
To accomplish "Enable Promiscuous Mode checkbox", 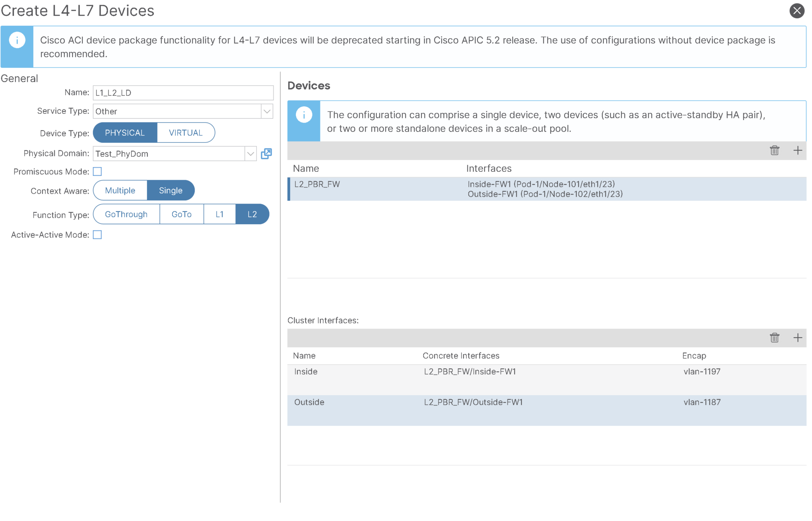I will (97, 171).
